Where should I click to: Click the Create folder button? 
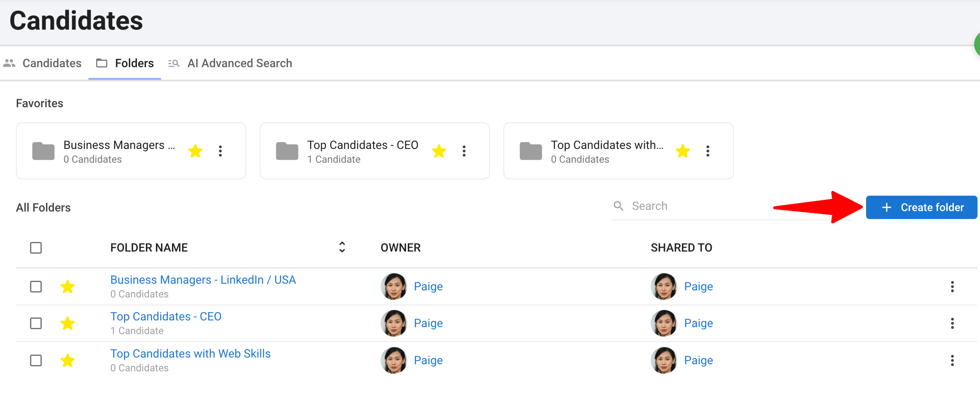tap(922, 207)
